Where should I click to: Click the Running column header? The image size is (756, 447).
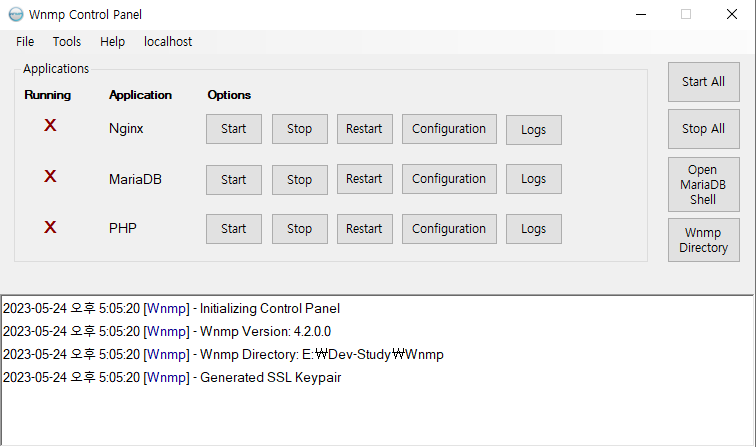click(48, 95)
